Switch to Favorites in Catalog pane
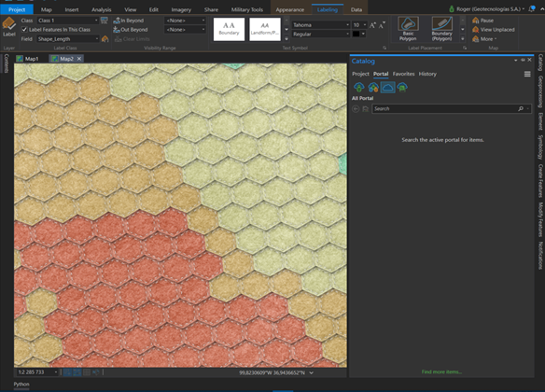 click(403, 74)
